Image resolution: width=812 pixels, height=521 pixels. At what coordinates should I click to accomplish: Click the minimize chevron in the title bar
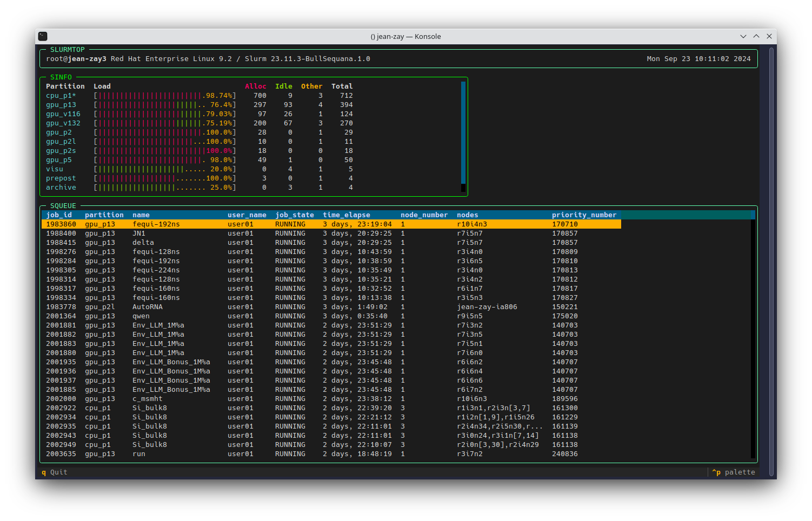(743, 36)
